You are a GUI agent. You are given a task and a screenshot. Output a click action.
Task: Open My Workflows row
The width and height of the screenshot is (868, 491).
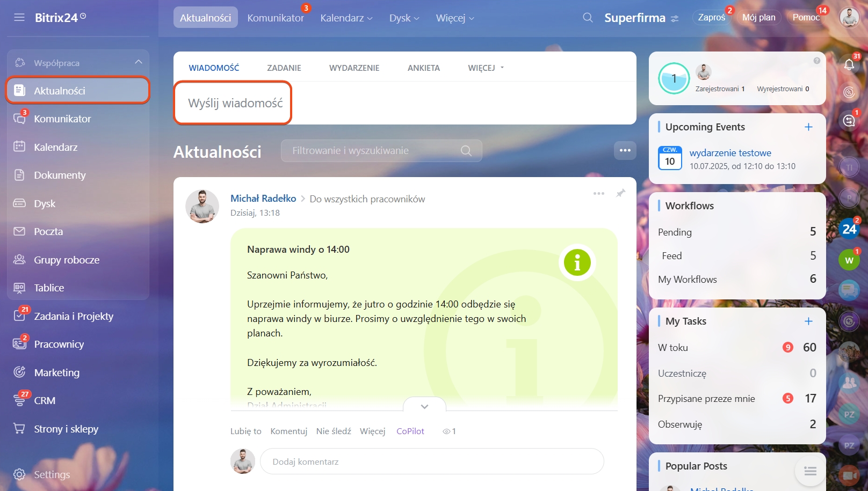pyautogui.click(x=737, y=279)
